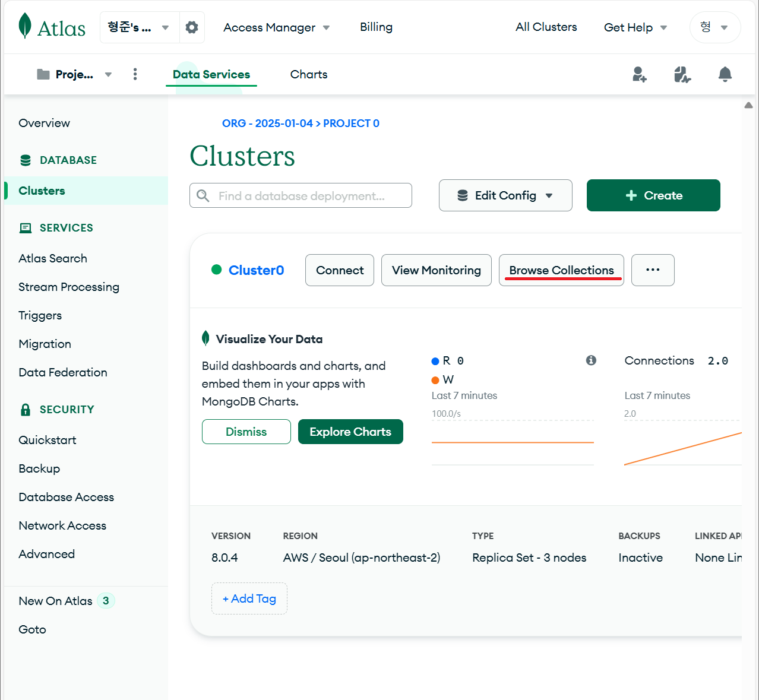The image size is (759, 700).
Task: Open Database Access in sidebar
Action: 67,497
